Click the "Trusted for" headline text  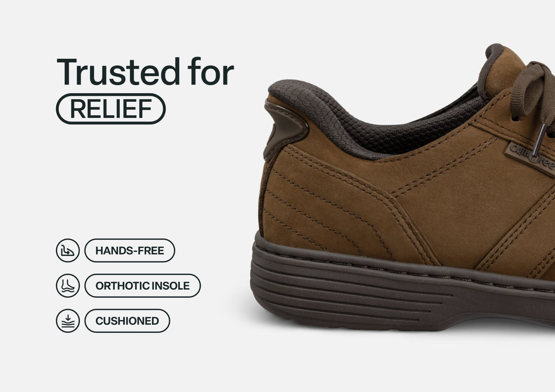click(x=145, y=71)
